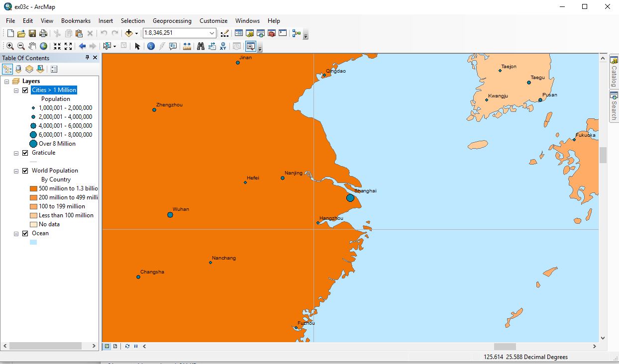Collapse the Cities > 1 Million legend
The image size is (619, 364).
point(16,90)
